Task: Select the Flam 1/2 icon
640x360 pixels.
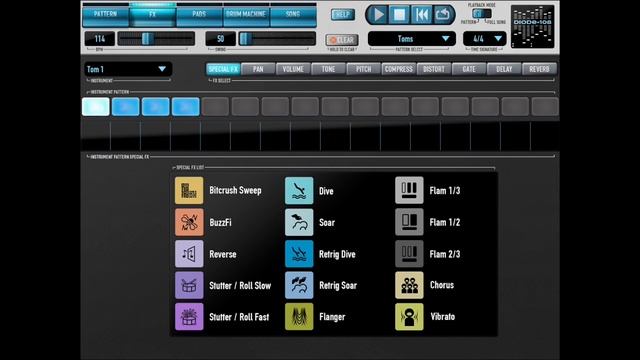Action: (409, 222)
